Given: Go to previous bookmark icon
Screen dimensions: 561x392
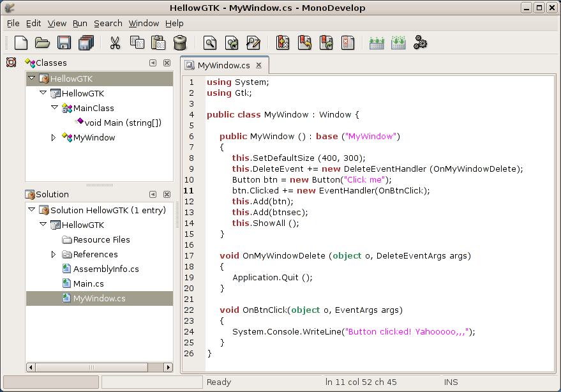Looking at the screenshot, I should pos(304,43).
